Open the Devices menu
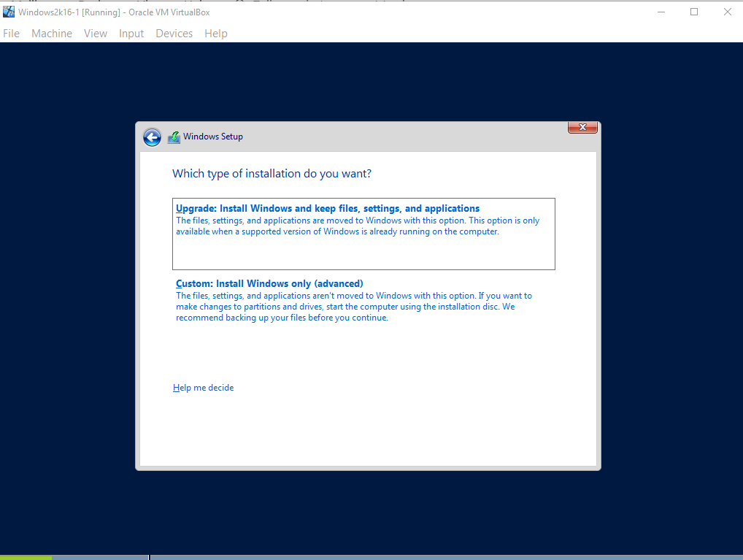 tap(174, 33)
